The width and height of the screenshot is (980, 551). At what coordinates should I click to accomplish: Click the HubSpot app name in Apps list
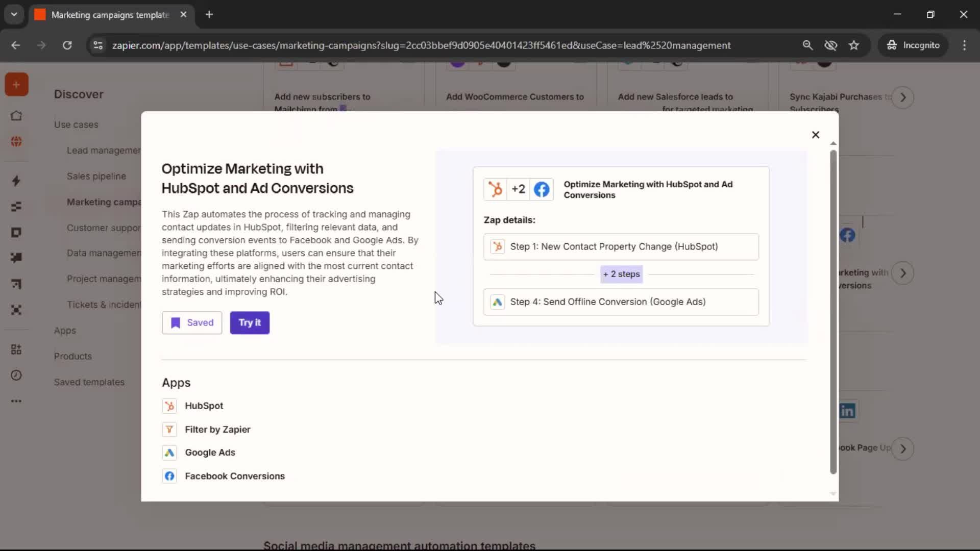[204, 406]
